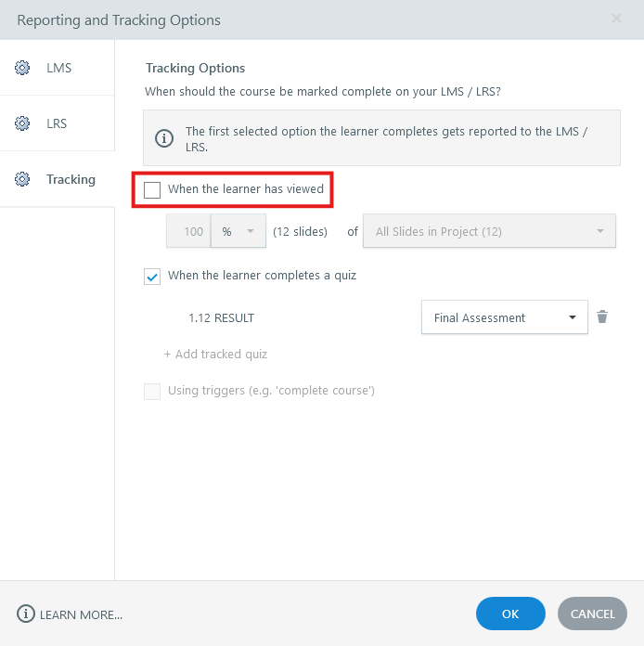Click the Add tracked quiz link
This screenshot has height=646, width=644.
216,354
